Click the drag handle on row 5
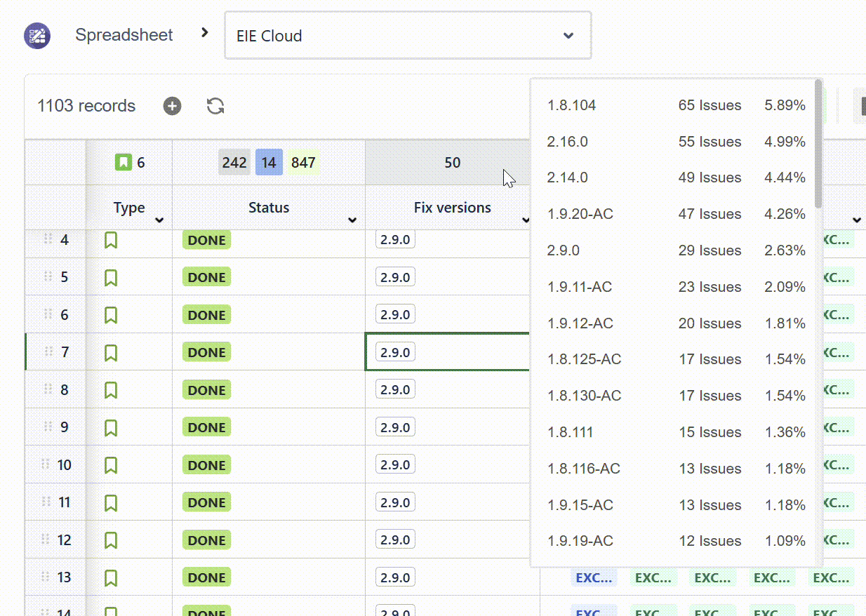The width and height of the screenshot is (866, 616). (48, 277)
